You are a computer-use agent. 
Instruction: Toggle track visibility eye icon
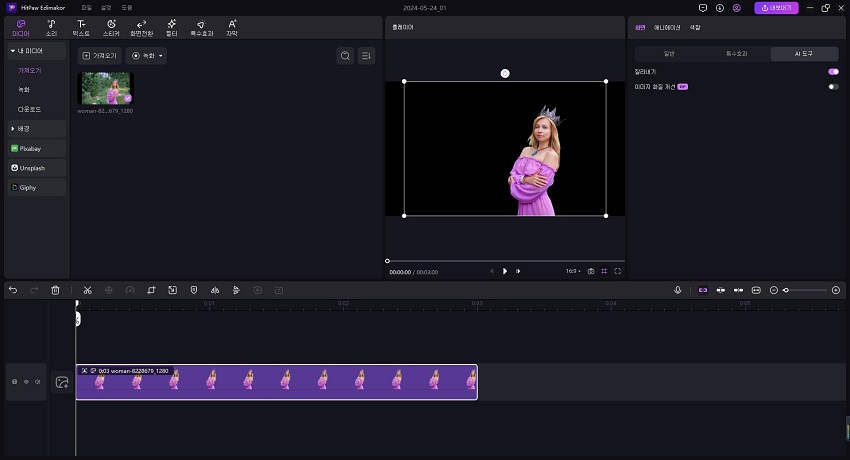[x=26, y=382]
